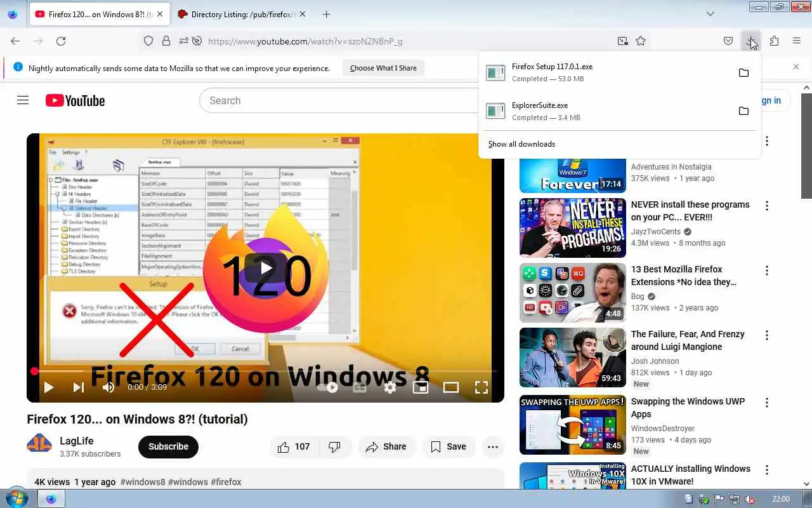Play the video with the center play button

point(266,268)
